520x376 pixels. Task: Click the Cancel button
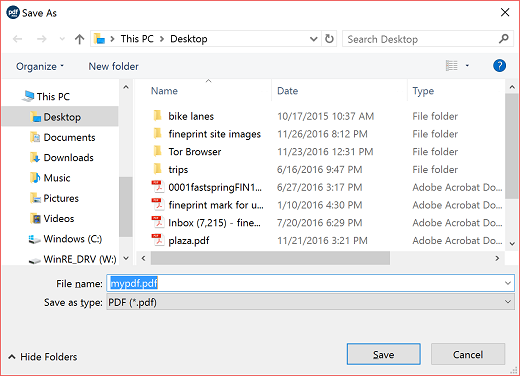(x=468, y=354)
